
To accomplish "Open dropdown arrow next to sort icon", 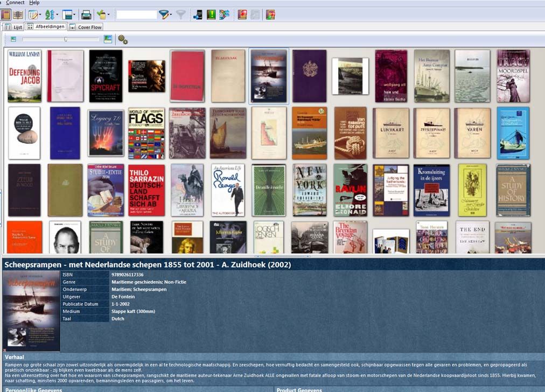I will tap(57, 15).
